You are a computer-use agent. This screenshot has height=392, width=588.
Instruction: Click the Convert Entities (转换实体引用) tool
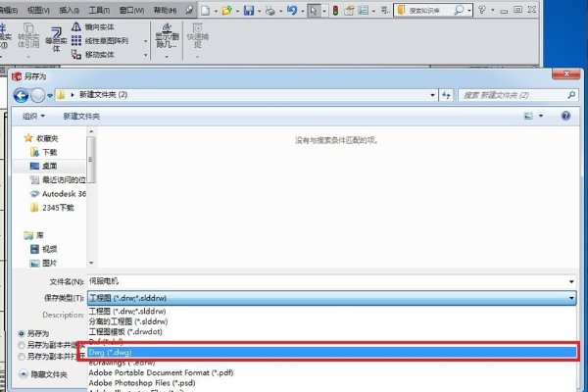pos(28,35)
